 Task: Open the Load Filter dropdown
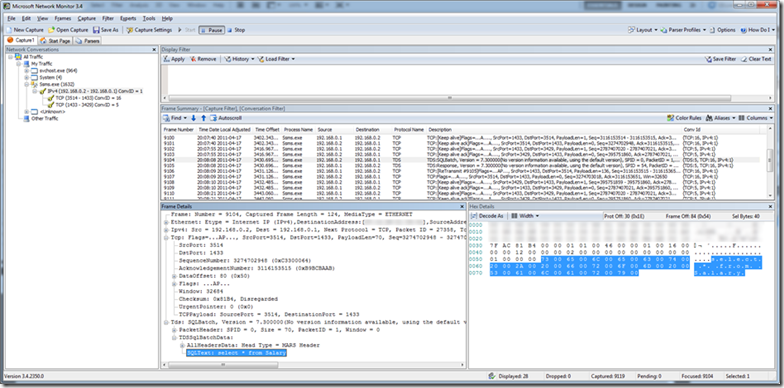(x=276, y=59)
